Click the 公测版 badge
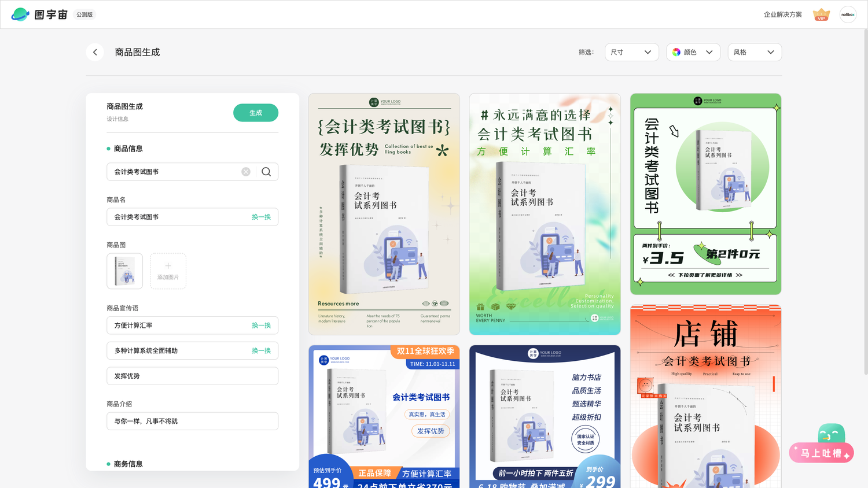Image resolution: width=868 pixels, height=488 pixels. click(x=84, y=14)
